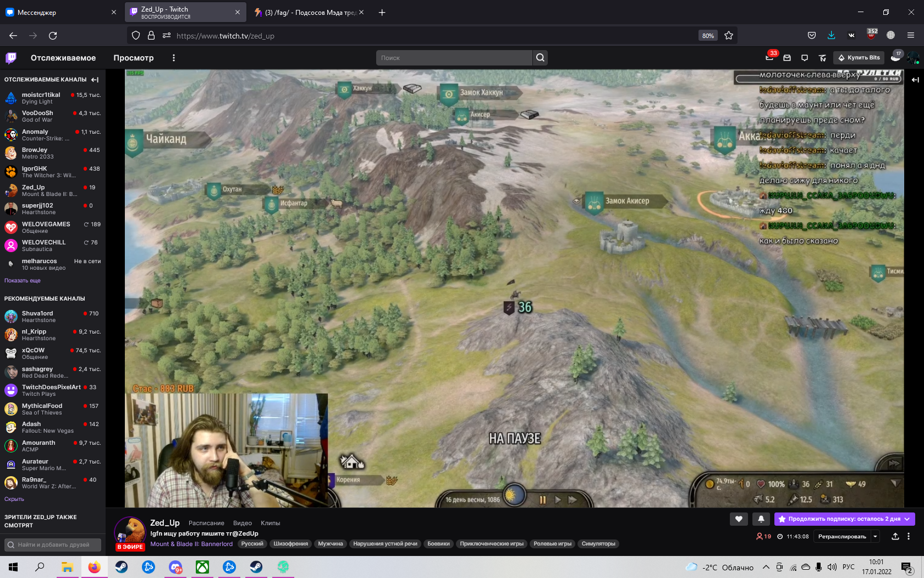
Task: Open a new browser tab with plus
Action: coord(382,12)
